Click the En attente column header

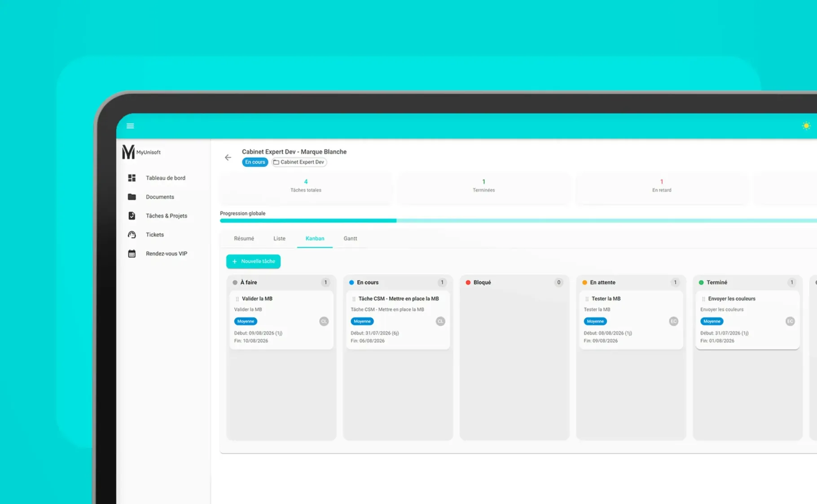[x=631, y=282]
